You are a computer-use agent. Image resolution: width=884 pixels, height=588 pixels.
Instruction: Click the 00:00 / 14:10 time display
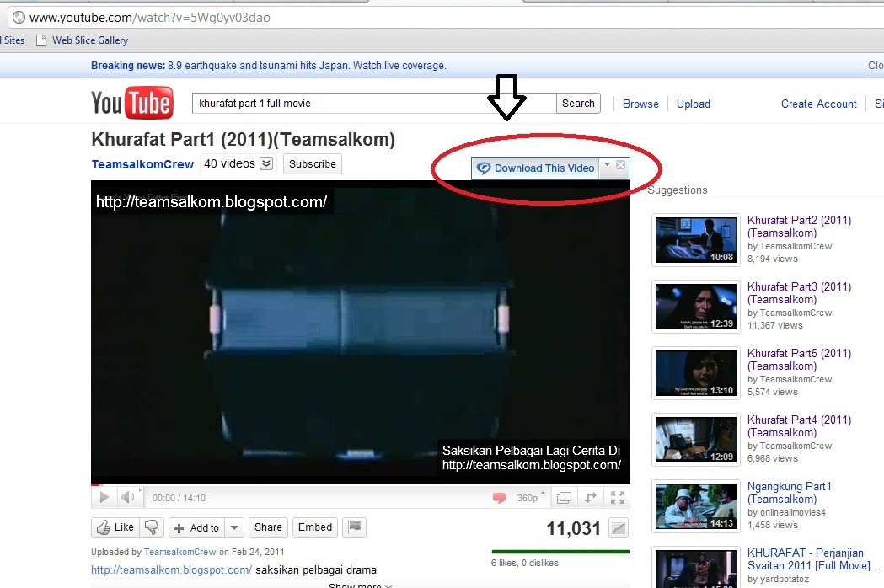tap(179, 498)
